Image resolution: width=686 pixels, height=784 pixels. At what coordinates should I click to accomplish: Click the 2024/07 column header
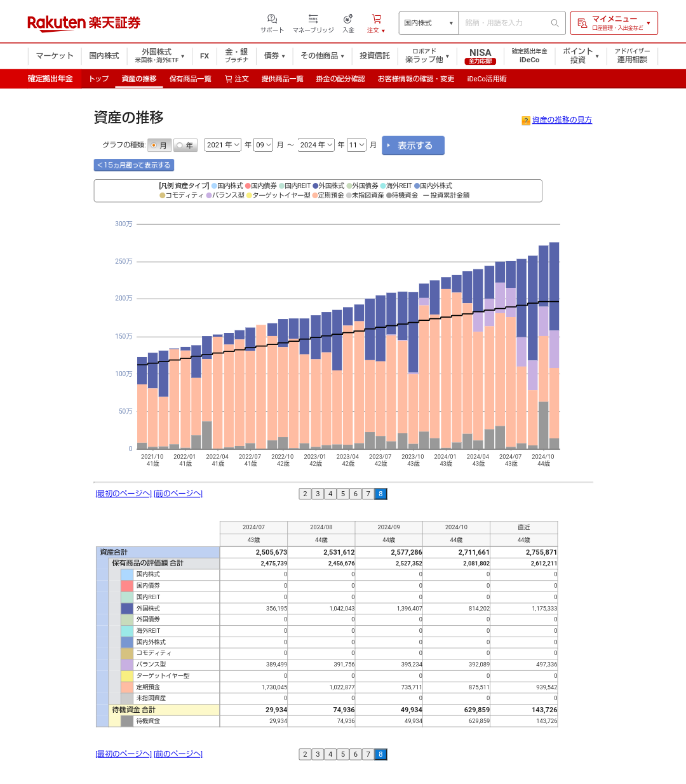point(253,527)
